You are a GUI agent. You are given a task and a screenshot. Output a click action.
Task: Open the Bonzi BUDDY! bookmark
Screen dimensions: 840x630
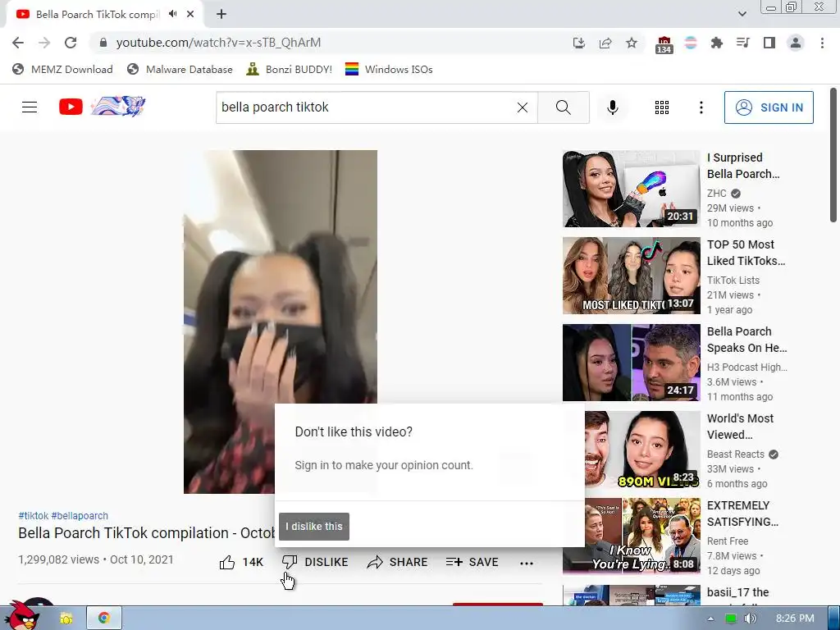click(x=290, y=70)
